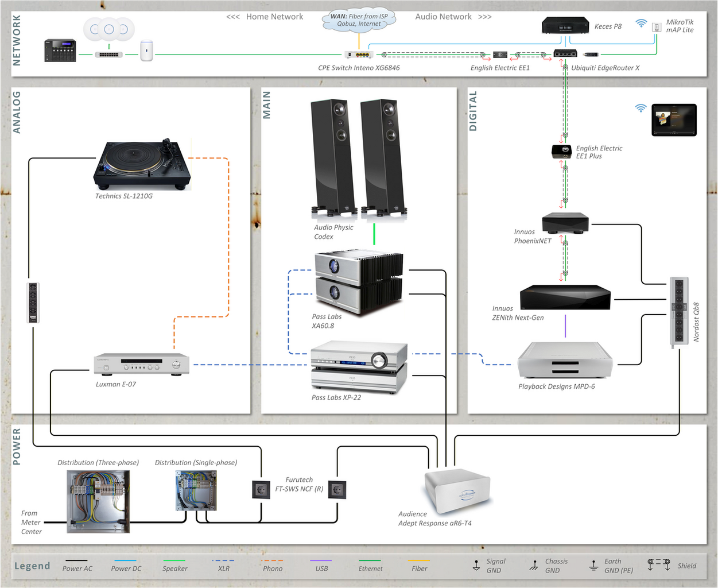718x588 pixels.
Task: Select the Luxman E-07 phono stage
Action: (x=142, y=365)
